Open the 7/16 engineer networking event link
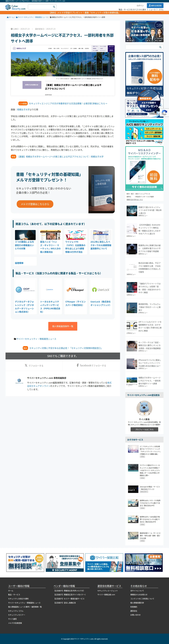 pos(68,103)
